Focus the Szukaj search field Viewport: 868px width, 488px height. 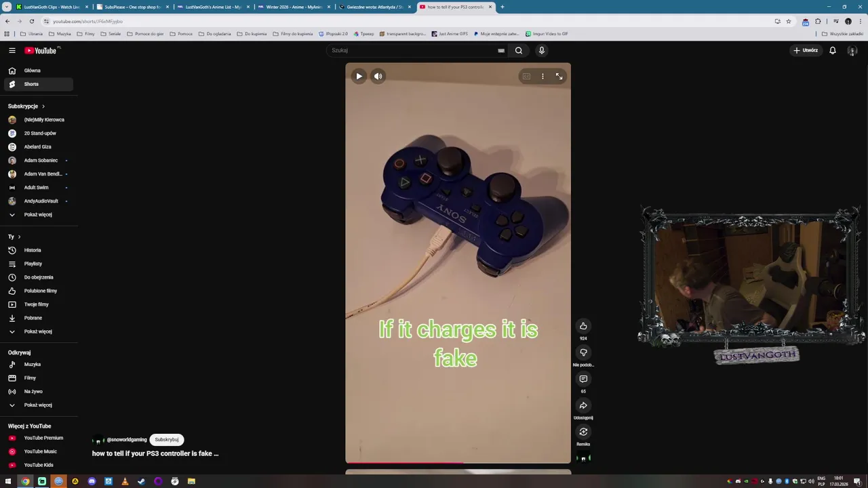pyautogui.click(x=412, y=50)
